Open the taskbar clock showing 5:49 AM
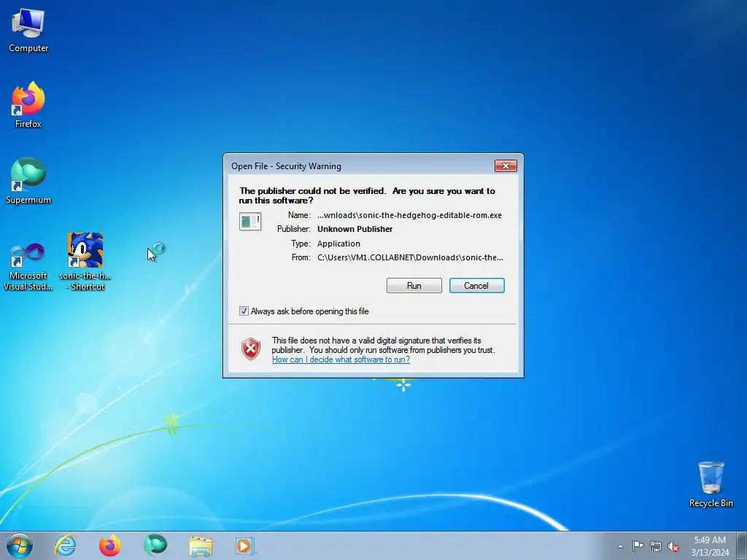Image resolution: width=747 pixels, height=560 pixels. point(710,546)
